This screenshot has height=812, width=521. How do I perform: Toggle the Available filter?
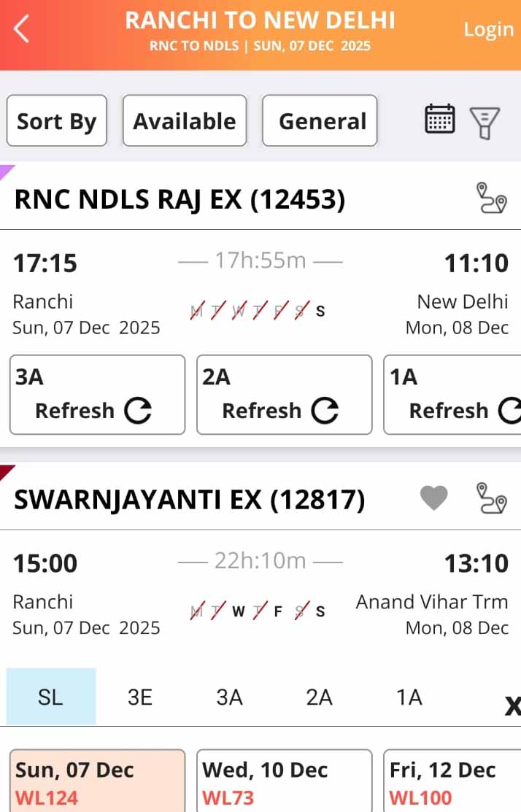(x=185, y=121)
